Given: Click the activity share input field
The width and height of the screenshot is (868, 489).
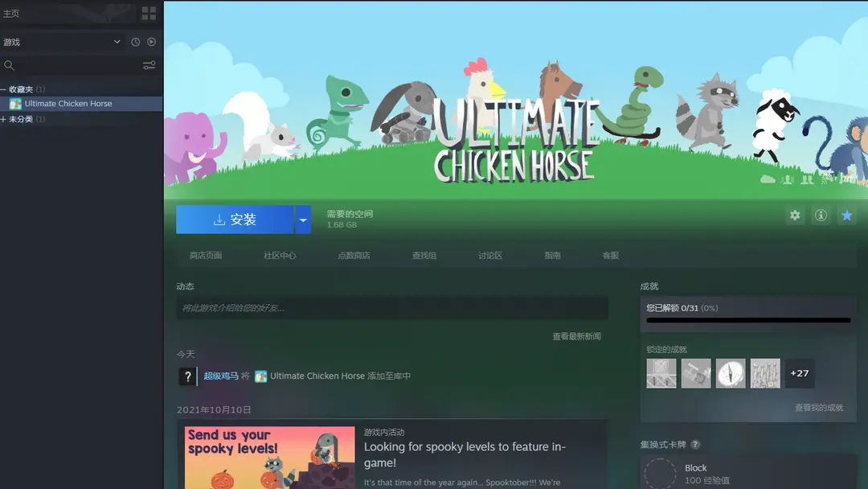Looking at the screenshot, I should tap(392, 308).
